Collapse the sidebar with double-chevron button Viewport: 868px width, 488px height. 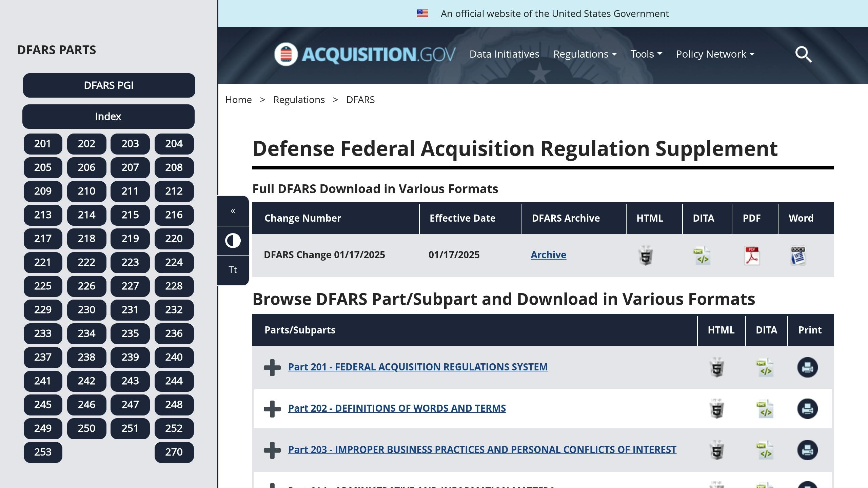tap(233, 211)
